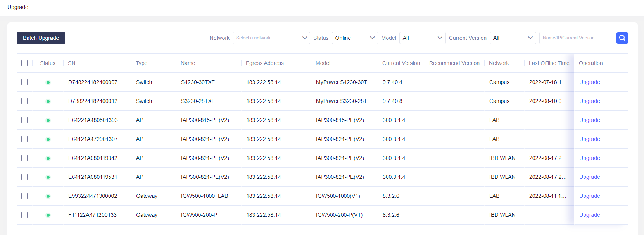
Task: Tick checkbox for E64121A680119531
Action: (x=24, y=177)
